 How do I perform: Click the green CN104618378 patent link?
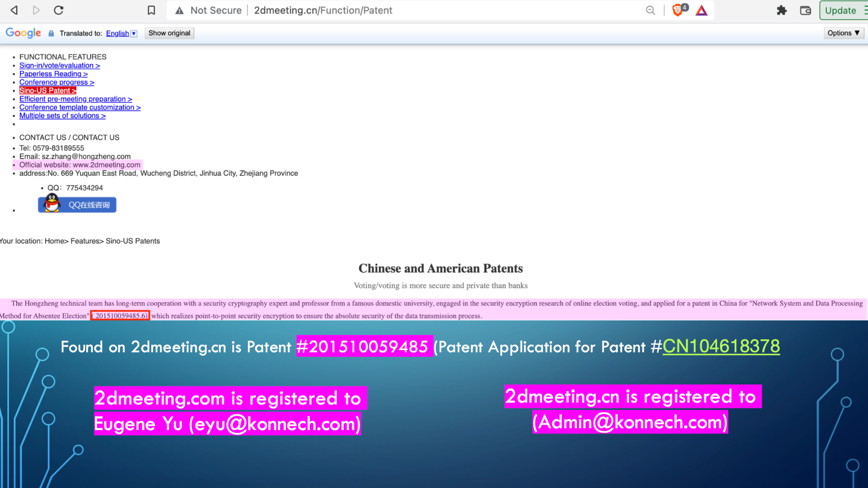721,346
